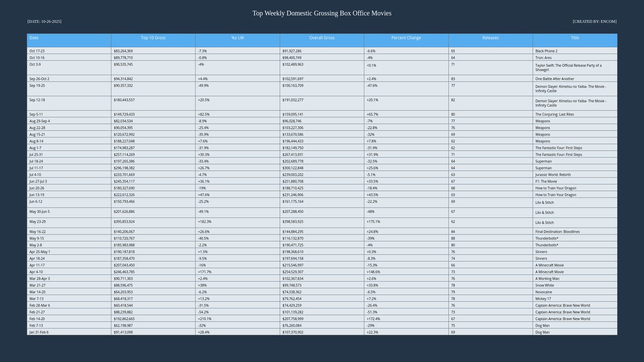644x362 pixels.
Task: Select the $398,583,925 overall gross cell
Action: (322, 223)
